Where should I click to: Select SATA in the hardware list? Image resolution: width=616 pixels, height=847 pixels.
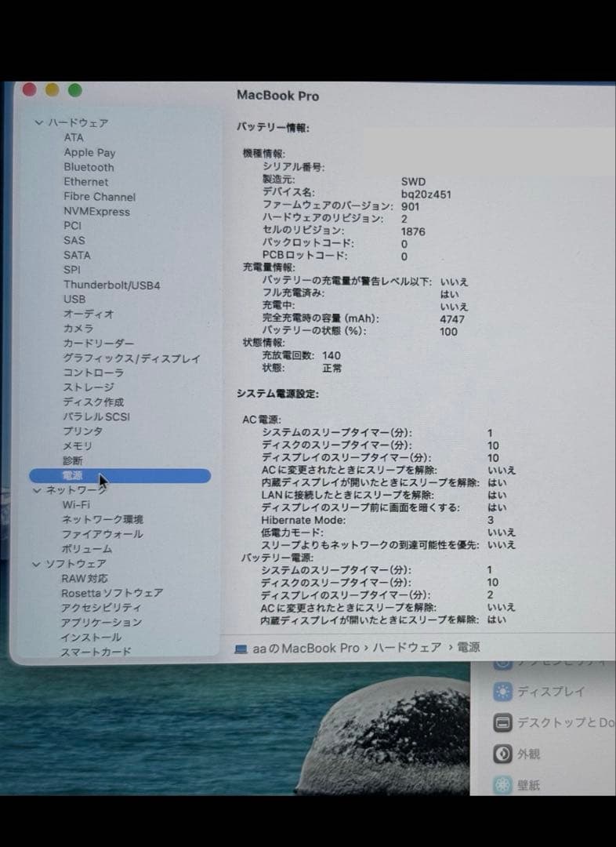pos(77,255)
